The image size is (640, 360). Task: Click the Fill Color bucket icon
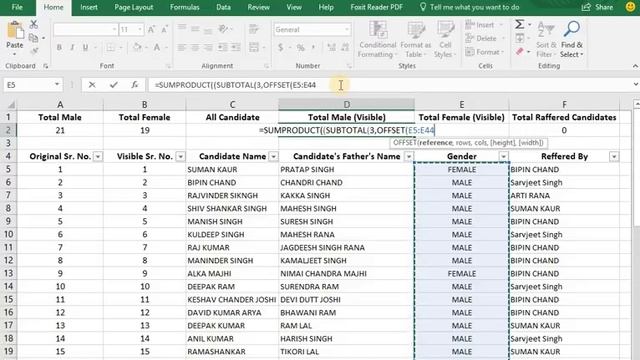pyautogui.click(x=137, y=47)
